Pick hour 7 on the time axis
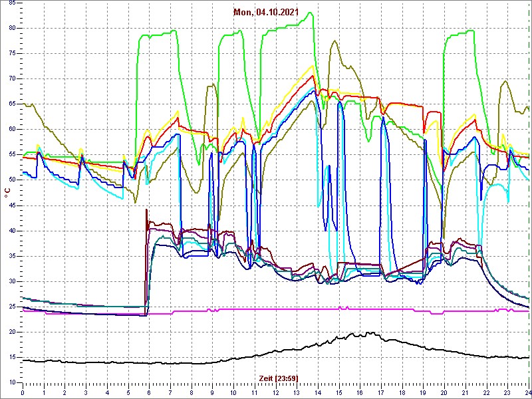 tap(170, 393)
